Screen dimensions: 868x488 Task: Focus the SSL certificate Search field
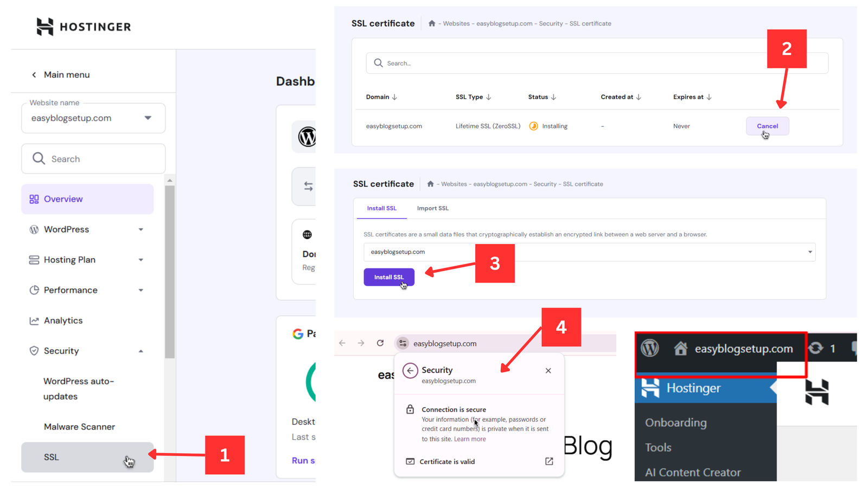597,63
